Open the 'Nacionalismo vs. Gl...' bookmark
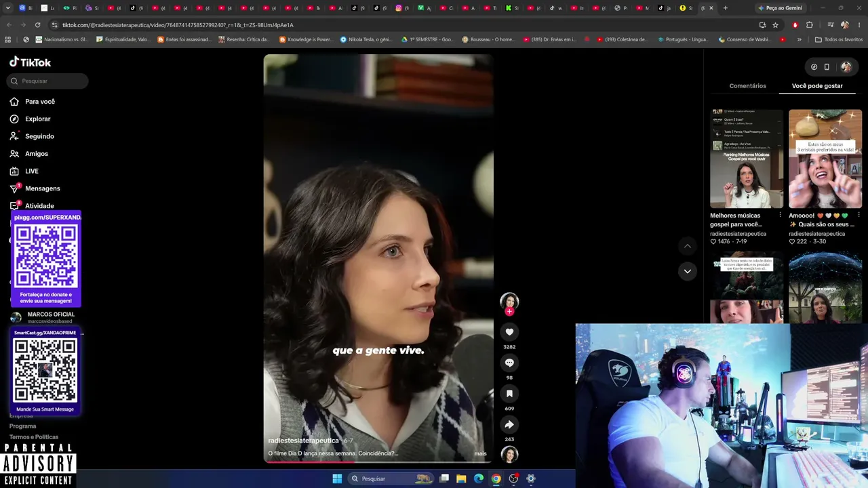The width and height of the screenshot is (868, 488). (62, 39)
